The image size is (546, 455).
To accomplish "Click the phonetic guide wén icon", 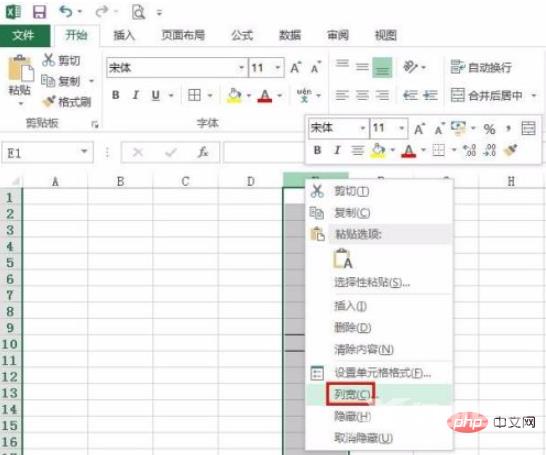I will [x=304, y=95].
